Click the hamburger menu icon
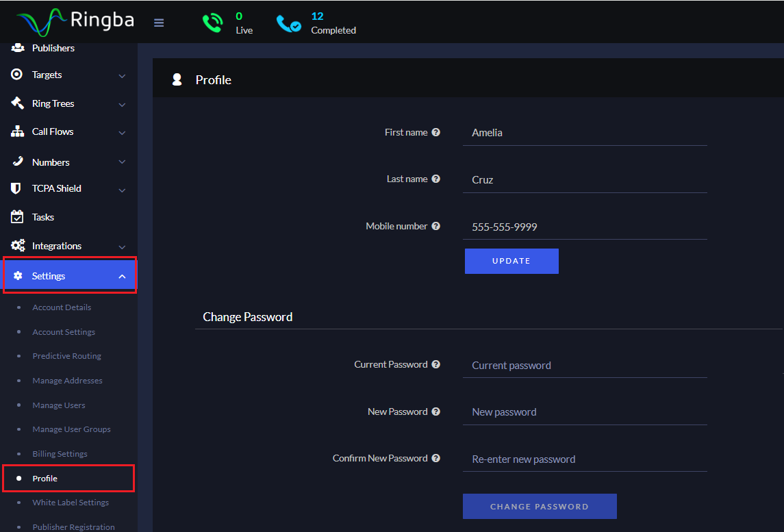Screen dimensions: 784x532 click(x=159, y=22)
